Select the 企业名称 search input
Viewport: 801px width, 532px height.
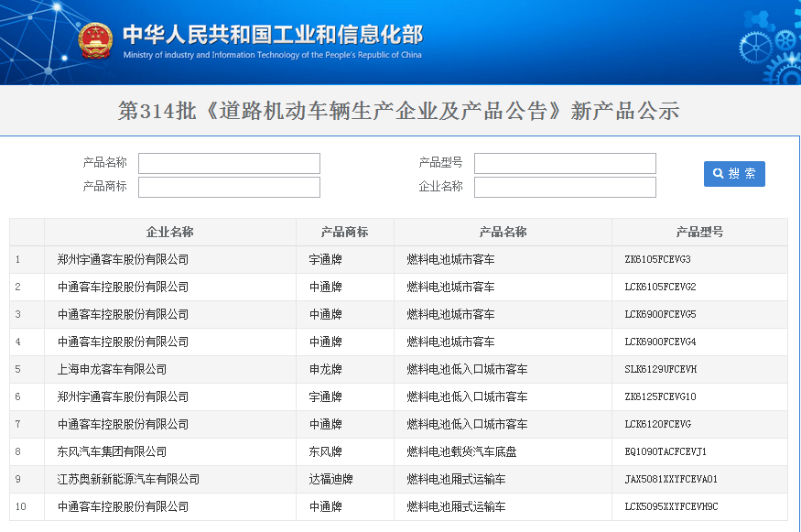pyautogui.click(x=565, y=187)
